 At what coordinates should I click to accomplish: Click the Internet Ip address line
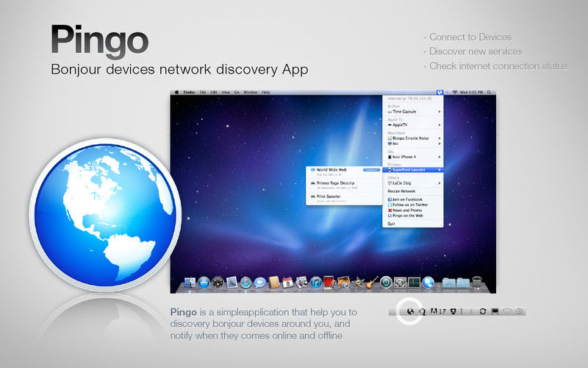point(409,99)
